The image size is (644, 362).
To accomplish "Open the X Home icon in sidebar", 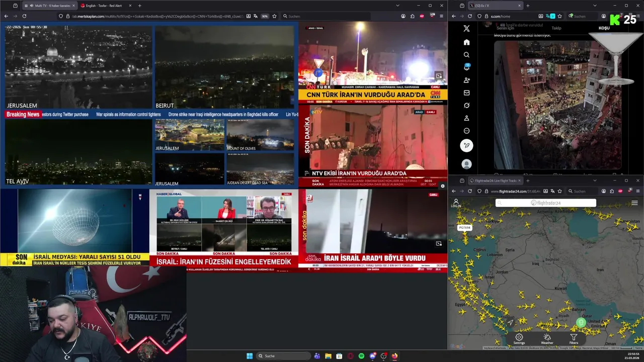I will pos(466,42).
